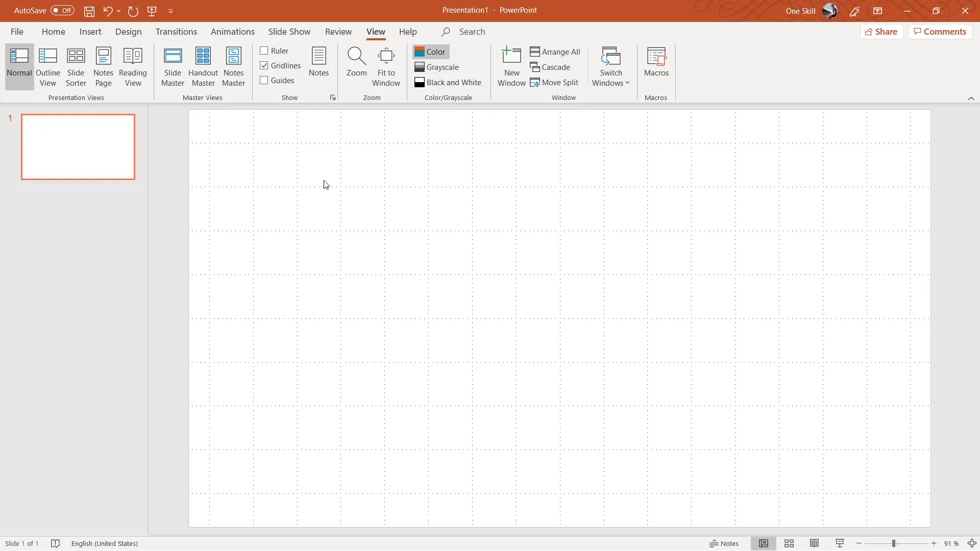The height and width of the screenshot is (551, 980).
Task: Undo the last action
Action: (x=107, y=11)
